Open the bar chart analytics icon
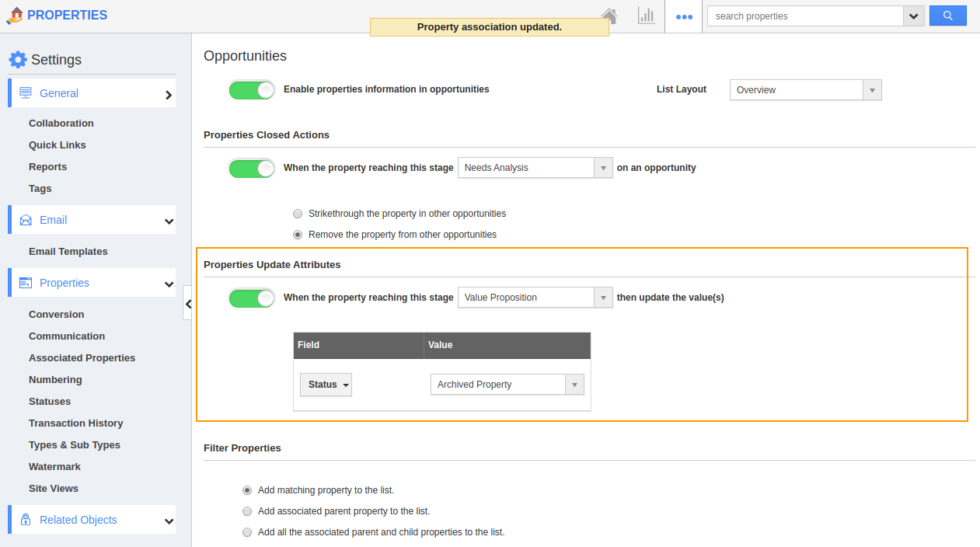The width and height of the screenshot is (980, 547). coord(646,16)
